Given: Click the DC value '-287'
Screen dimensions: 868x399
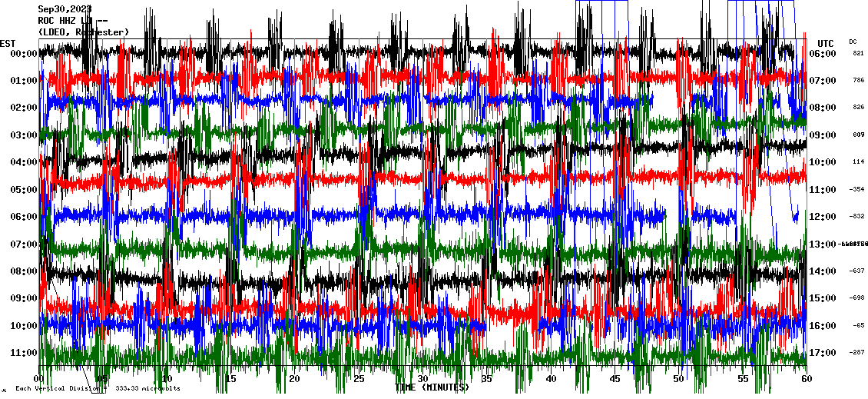Looking at the screenshot, I should point(857,352).
